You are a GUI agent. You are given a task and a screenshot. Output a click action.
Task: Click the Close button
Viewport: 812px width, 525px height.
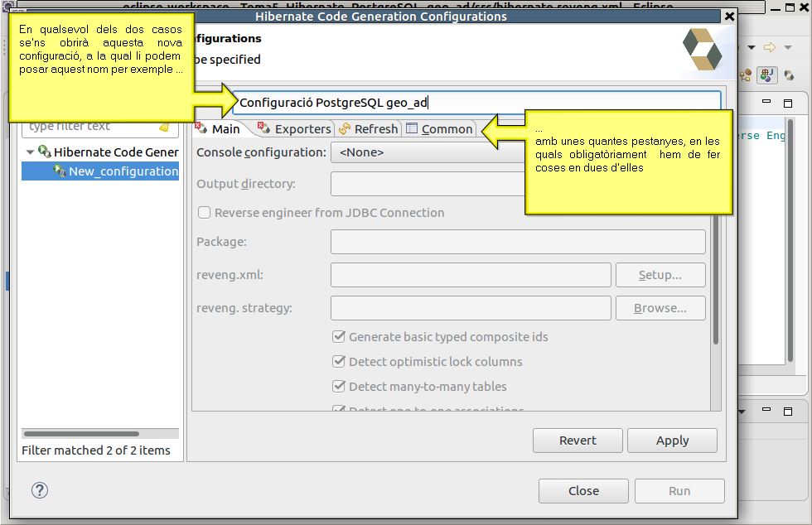click(x=583, y=491)
